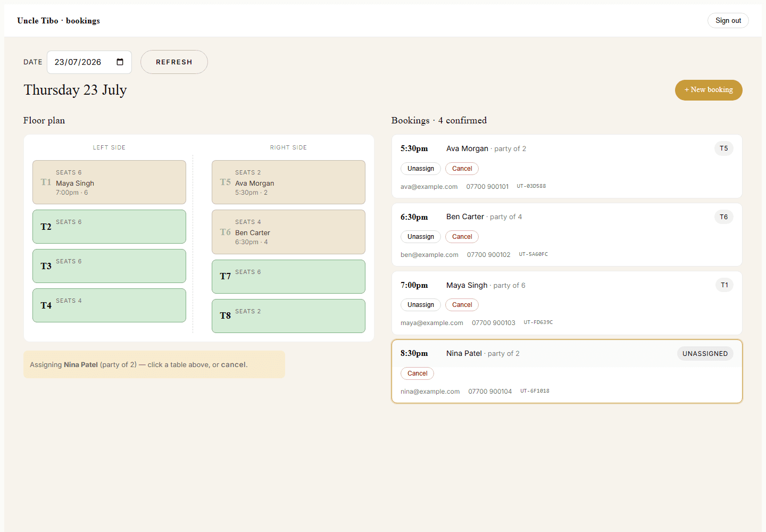Image resolution: width=766 pixels, height=532 pixels.
Task: Click the phone number 07700 900104
Action: pyautogui.click(x=490, y=392)
